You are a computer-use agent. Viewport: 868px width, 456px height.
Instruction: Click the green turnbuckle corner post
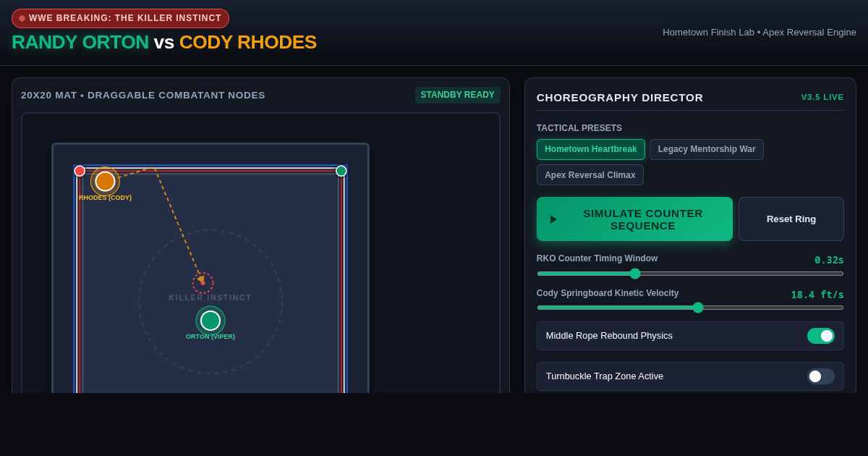[341, 171]
